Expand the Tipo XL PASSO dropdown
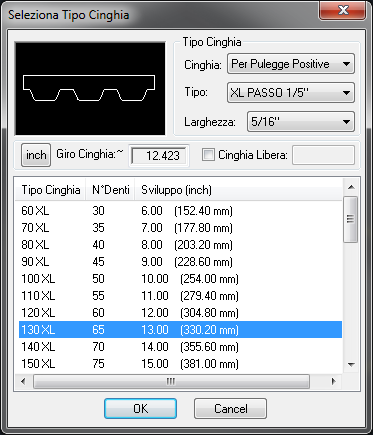 click(x=291, y=92)
